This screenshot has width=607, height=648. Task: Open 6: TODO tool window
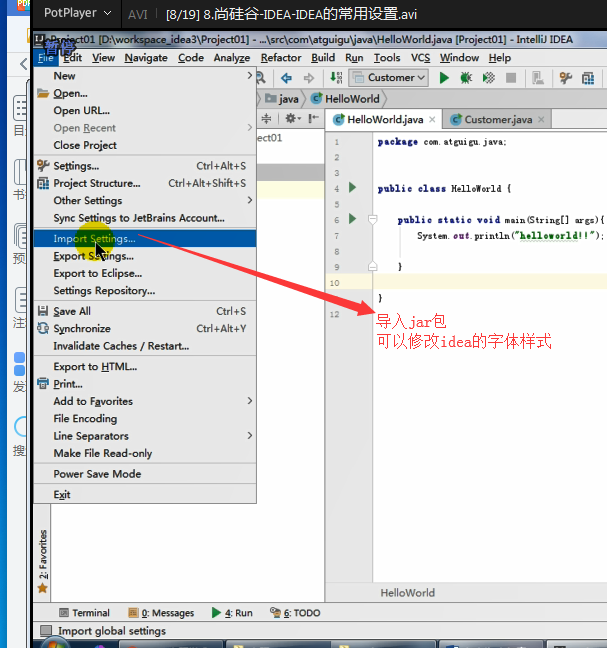tap(295, 612)
